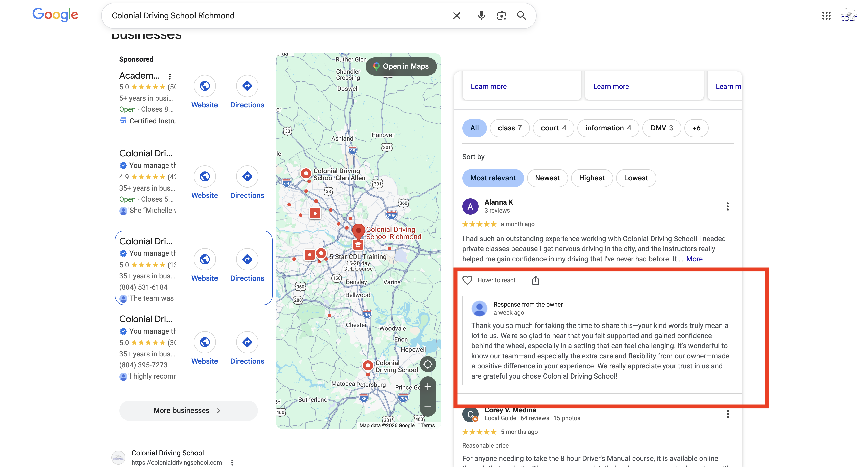Filter reviews by information topic
The width and height of the screenshot is (868, 467).
(608, 128)
